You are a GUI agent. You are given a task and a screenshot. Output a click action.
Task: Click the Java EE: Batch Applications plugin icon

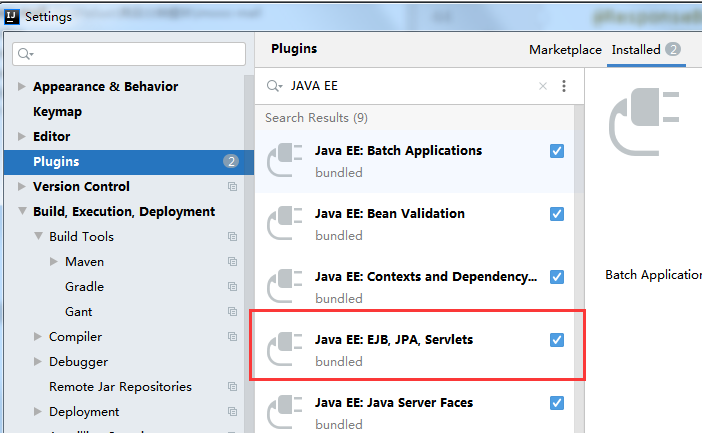coord(285,160)
